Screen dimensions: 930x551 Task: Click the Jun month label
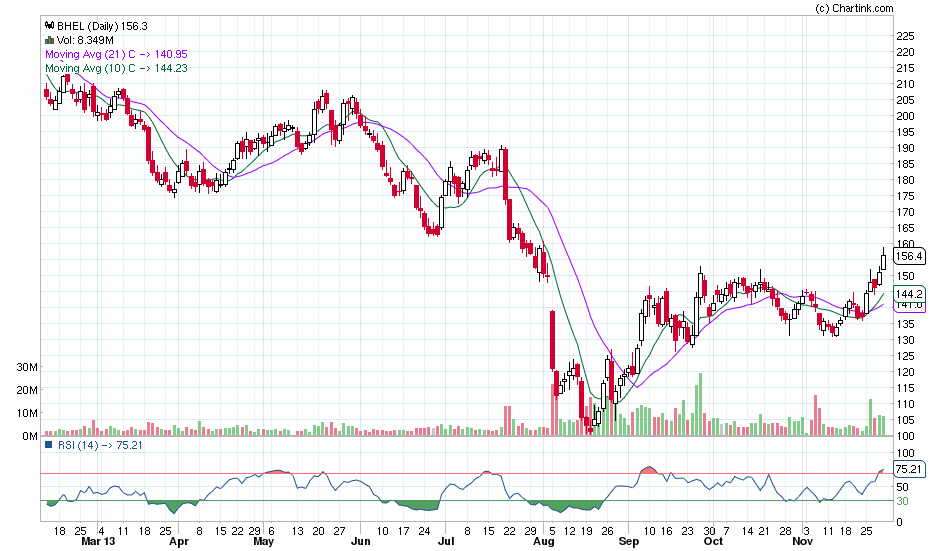(x=360, y=542)
